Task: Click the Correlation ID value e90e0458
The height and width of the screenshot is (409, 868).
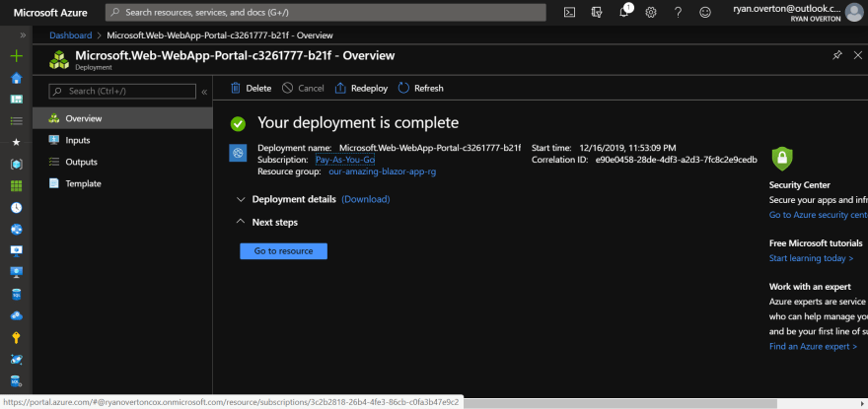Action: (x=676, y=160)
